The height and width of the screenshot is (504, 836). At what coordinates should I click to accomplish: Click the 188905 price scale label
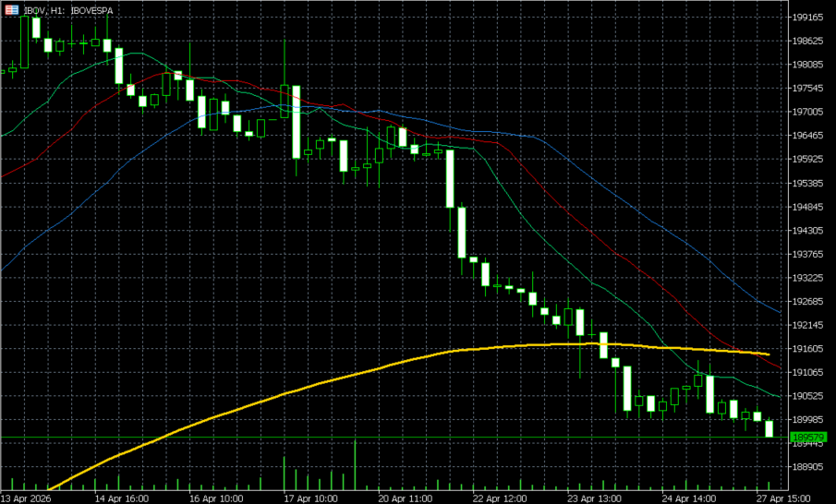click(807, 467)
